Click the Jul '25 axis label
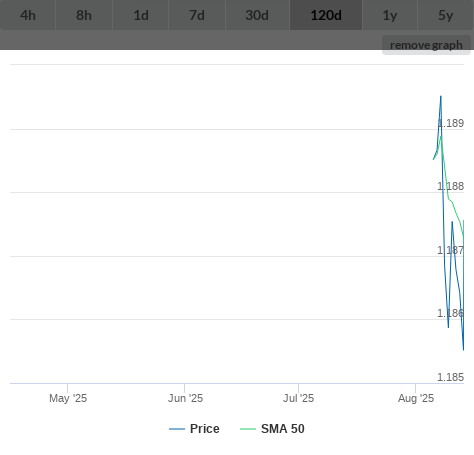This screenshot has width=474, height=455. click(x=298, y=398)
